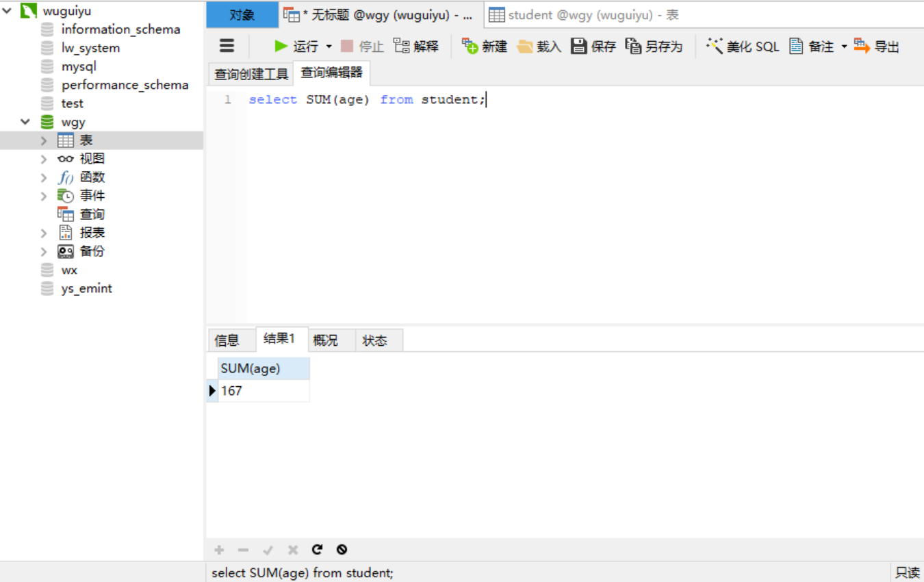Click the 报表 report icon

(x=66, y=233)
